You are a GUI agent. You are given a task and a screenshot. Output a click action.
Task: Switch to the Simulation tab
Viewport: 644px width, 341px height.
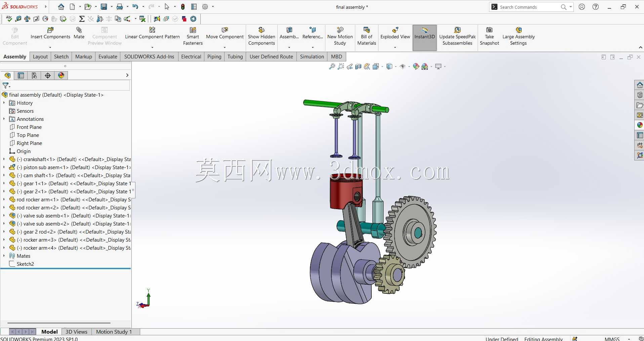point(312,57)
